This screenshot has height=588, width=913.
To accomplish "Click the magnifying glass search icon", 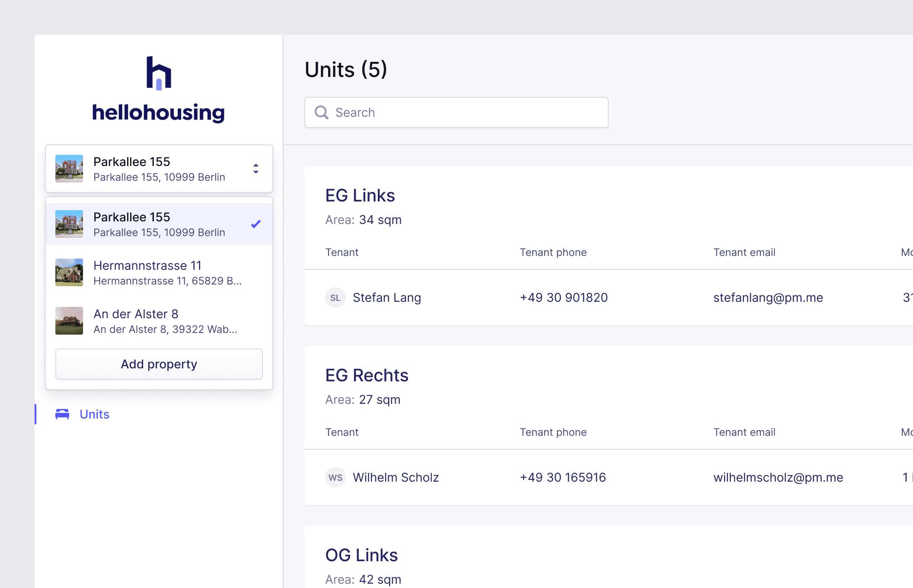I will [x=321, y=112].
